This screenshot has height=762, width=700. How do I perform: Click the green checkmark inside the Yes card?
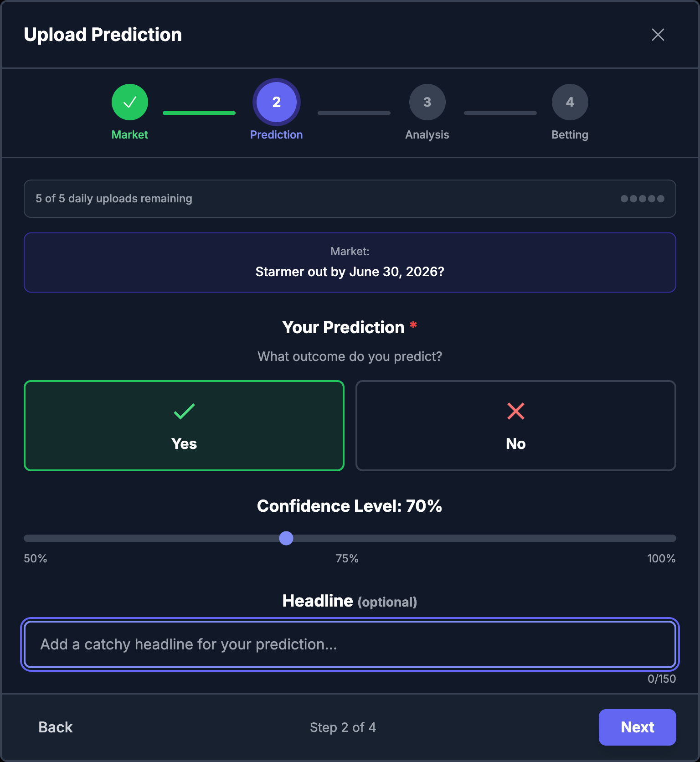coord(184,412)
